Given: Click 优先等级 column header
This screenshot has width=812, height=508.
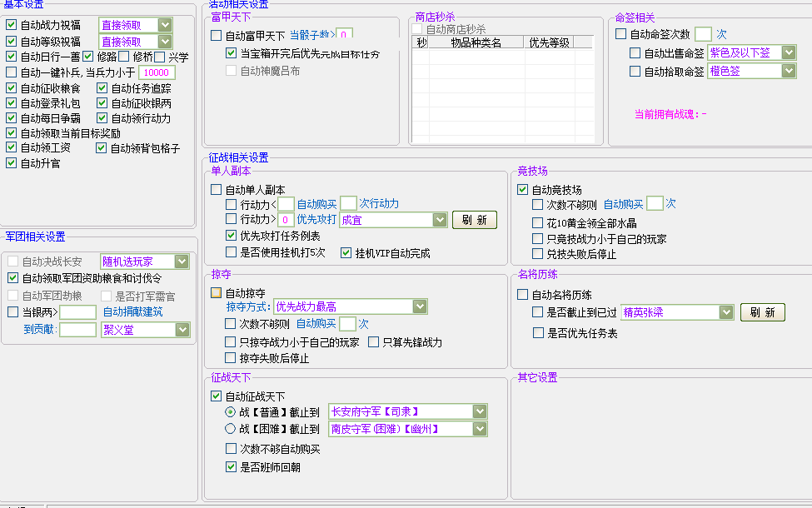Looking at the screenshot, I should click(549, 42).
